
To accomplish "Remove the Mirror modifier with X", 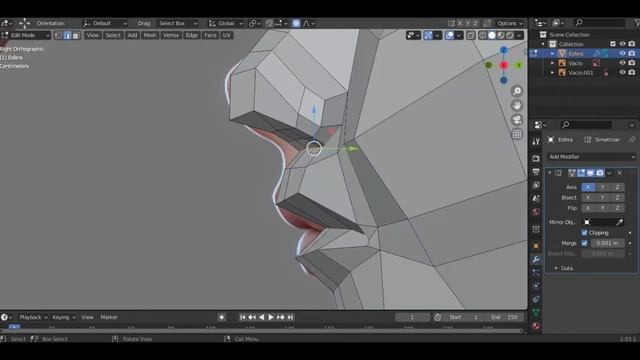I will pyautogui.click(x=620, y=173).
